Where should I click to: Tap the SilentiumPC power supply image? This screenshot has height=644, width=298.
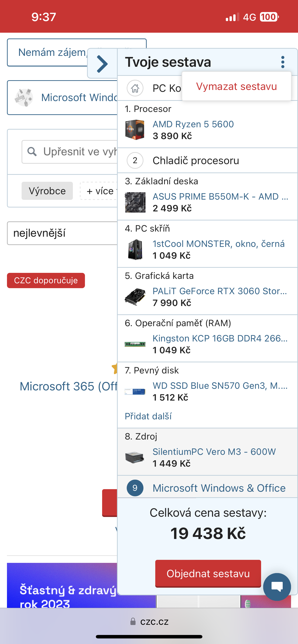135,458
